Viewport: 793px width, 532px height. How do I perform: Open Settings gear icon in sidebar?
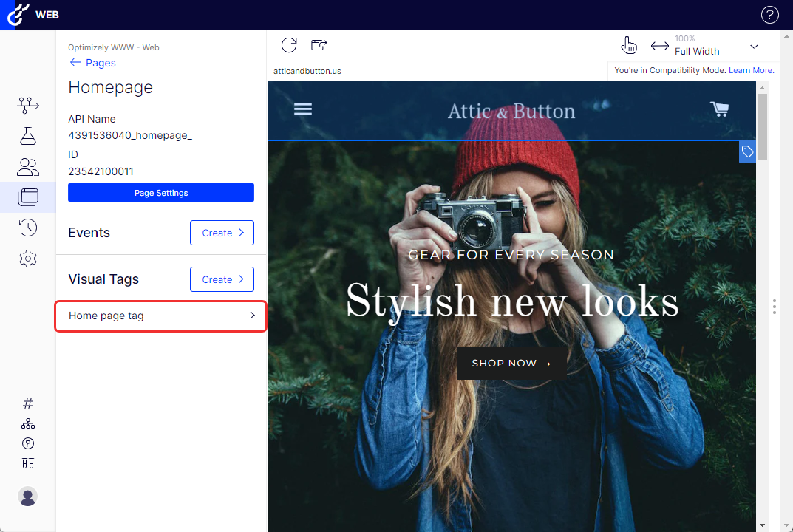[x=28, y=259]
